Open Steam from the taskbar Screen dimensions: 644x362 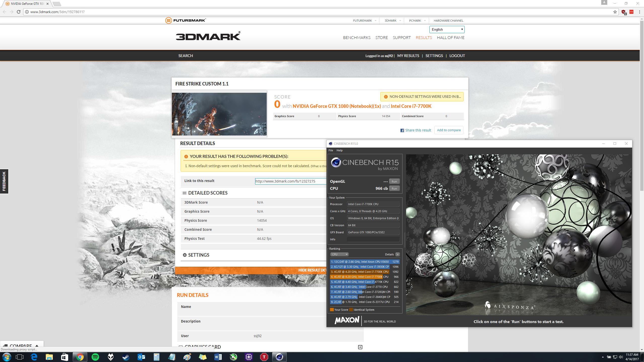[x=126, y=357]
